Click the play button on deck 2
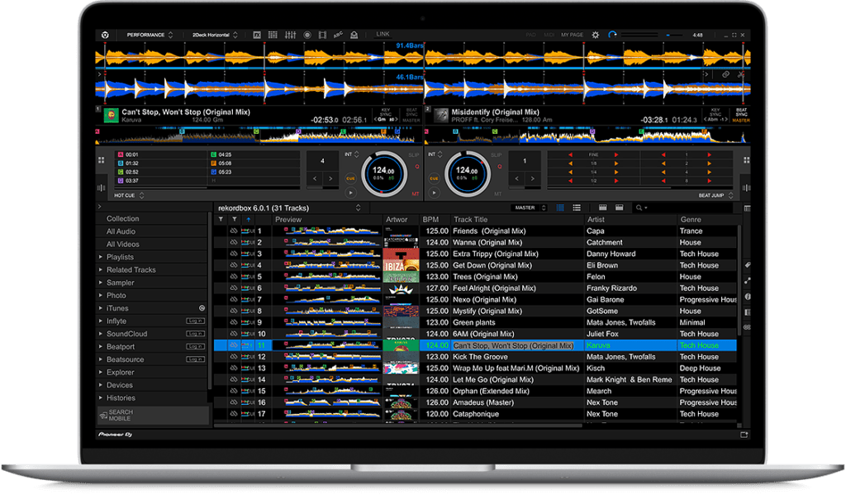846x504 pixels. (x=435, y=193)
